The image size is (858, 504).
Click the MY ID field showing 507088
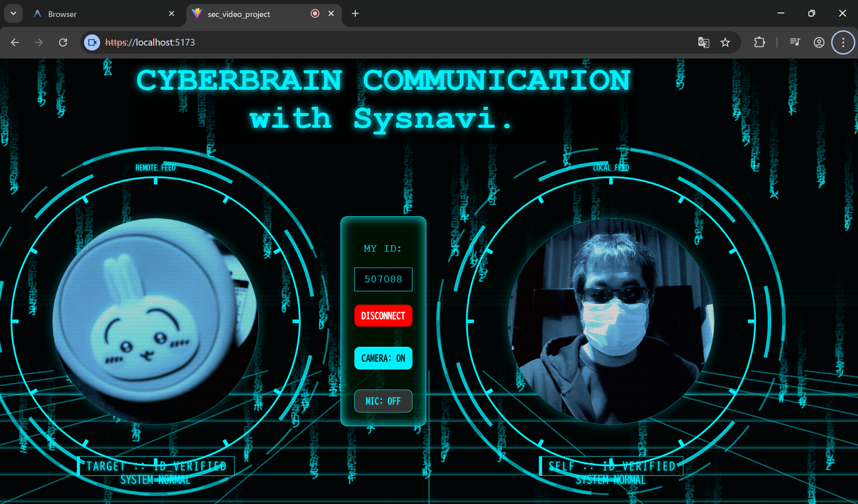[383, 279]
